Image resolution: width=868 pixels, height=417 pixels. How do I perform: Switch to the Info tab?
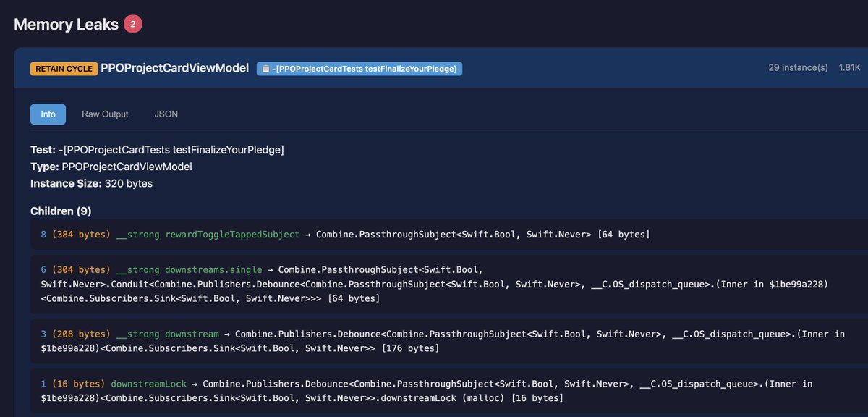click(48, 114)
